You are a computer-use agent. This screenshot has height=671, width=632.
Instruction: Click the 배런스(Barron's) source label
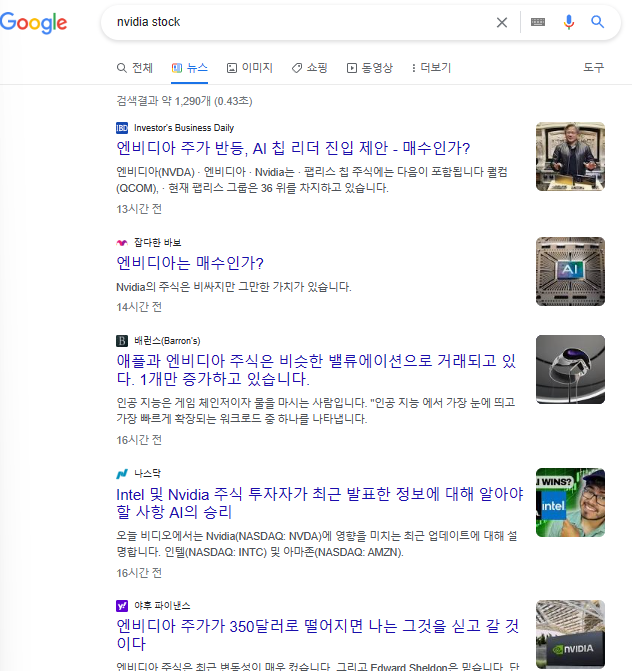click(167, 341)
